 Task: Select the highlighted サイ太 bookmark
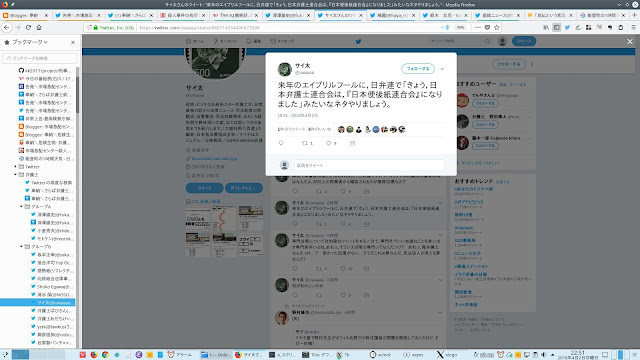38,302
